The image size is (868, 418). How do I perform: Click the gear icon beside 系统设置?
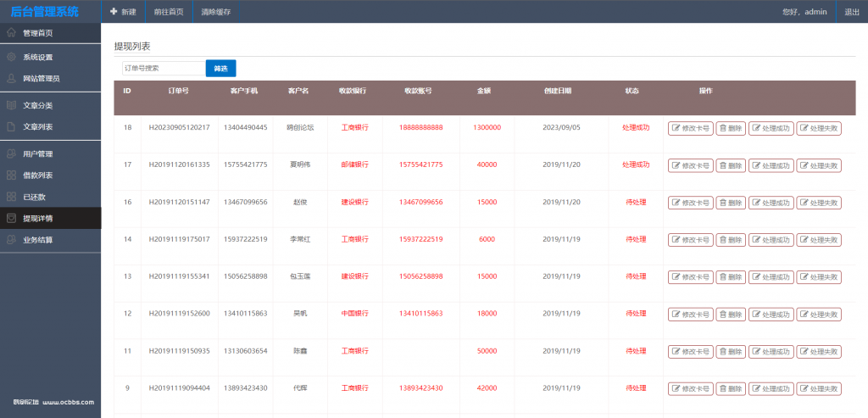coord(11,57)
